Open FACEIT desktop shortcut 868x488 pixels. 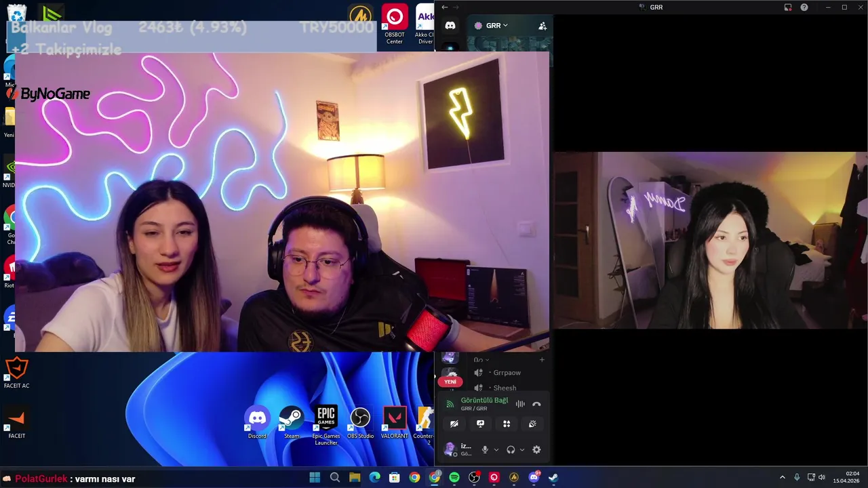click(x=17, y=423)
